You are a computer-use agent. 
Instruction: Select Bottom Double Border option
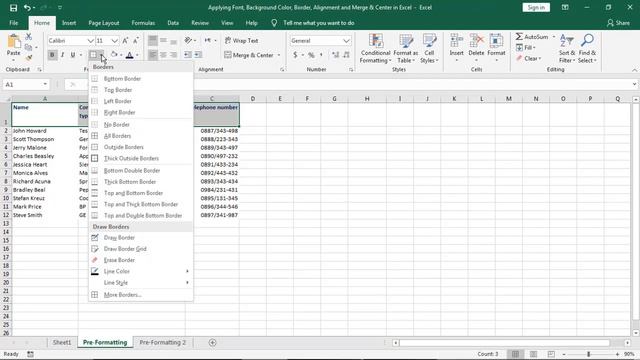point(141,171)
